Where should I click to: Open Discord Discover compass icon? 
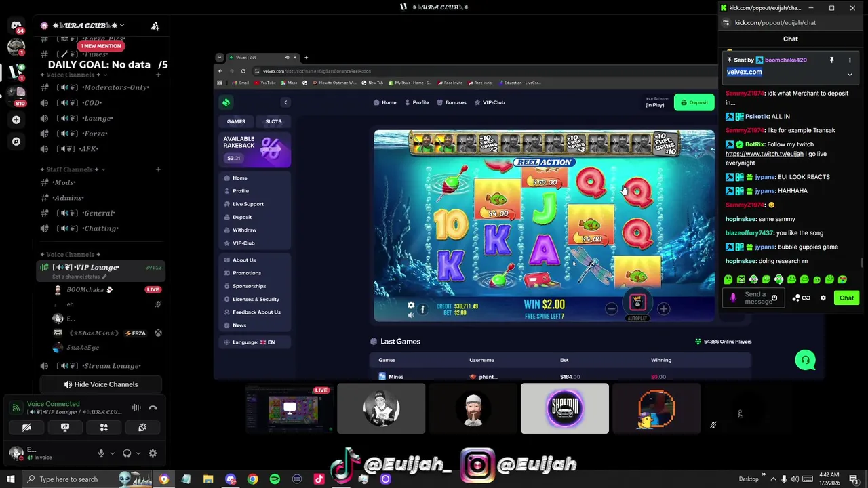tap(16, 142)
